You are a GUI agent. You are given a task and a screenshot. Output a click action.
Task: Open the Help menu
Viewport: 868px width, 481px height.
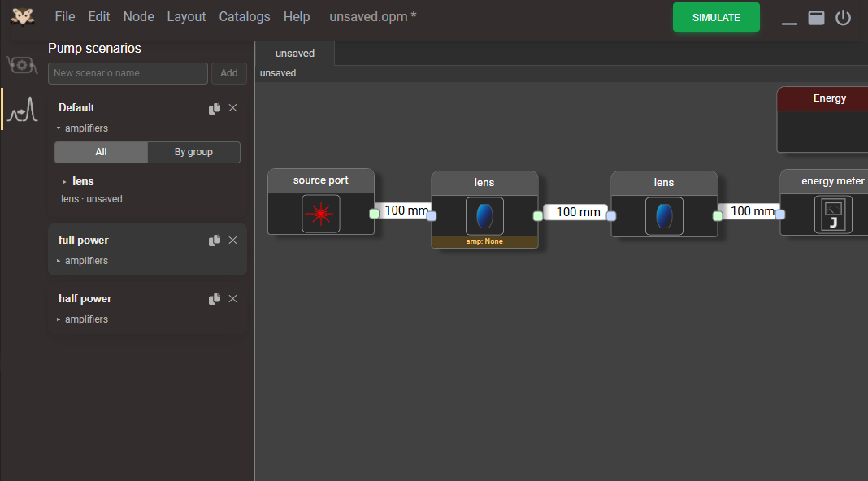[297, 16]
